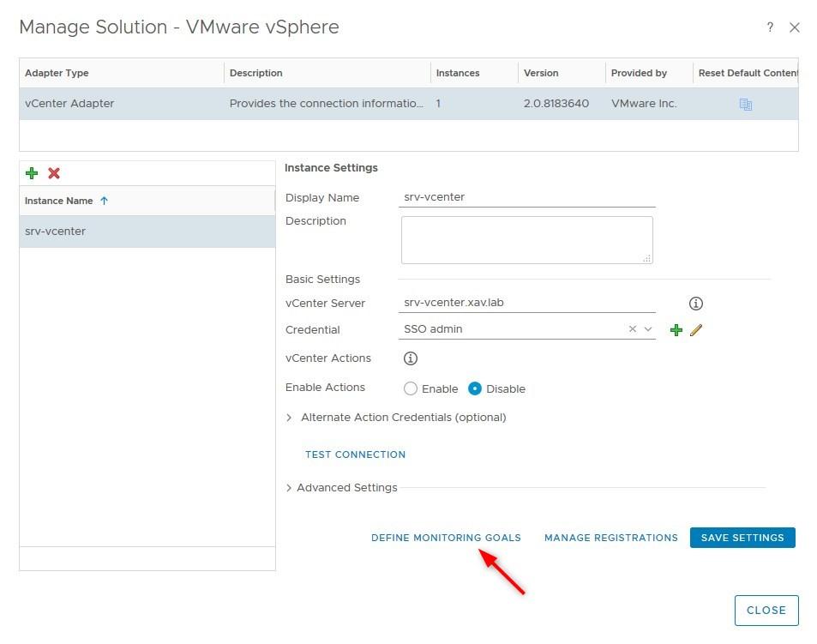Image resolution: width=817 pixels, height=644 pixels.
Task: Clear the SSO admin credential selection
Action: [632, 328]
